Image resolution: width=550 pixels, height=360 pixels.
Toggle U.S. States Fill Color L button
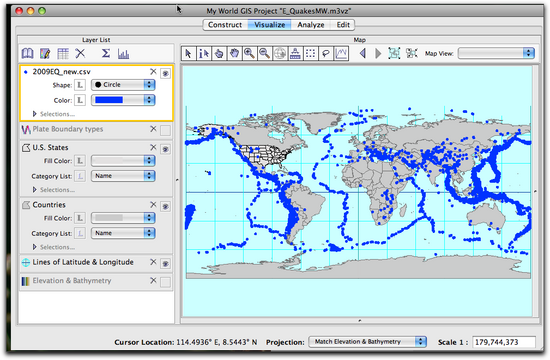click(80, 161)
